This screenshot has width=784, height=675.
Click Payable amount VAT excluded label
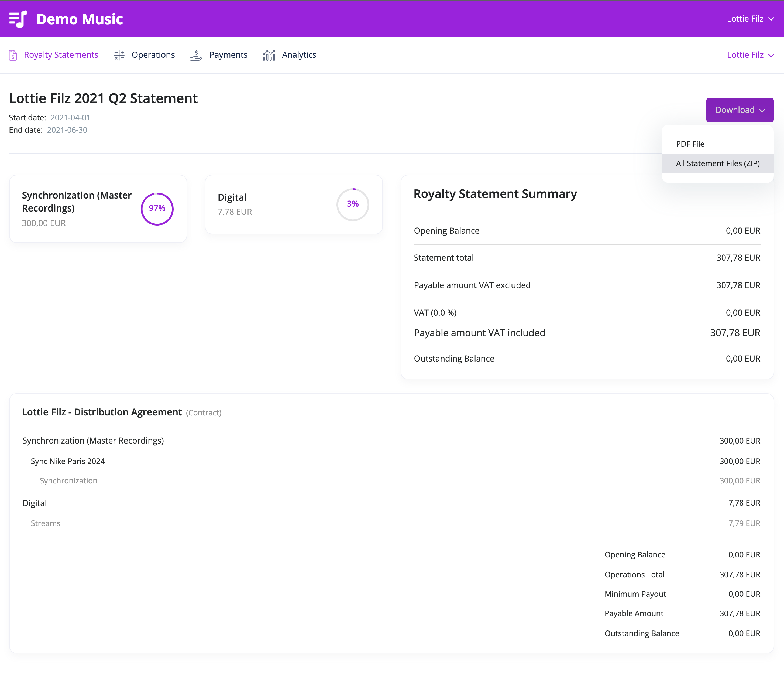[472, 285]
